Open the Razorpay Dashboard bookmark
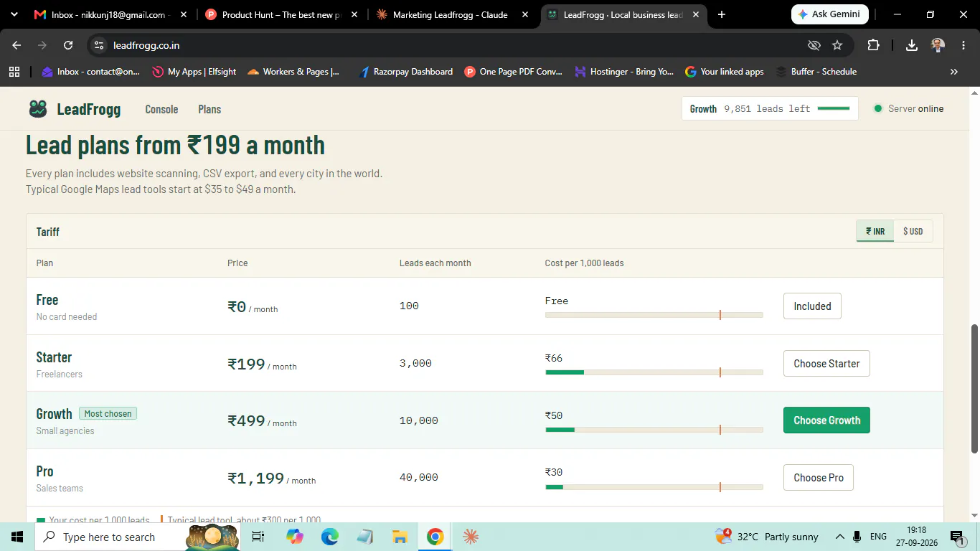 click(405, 72)
